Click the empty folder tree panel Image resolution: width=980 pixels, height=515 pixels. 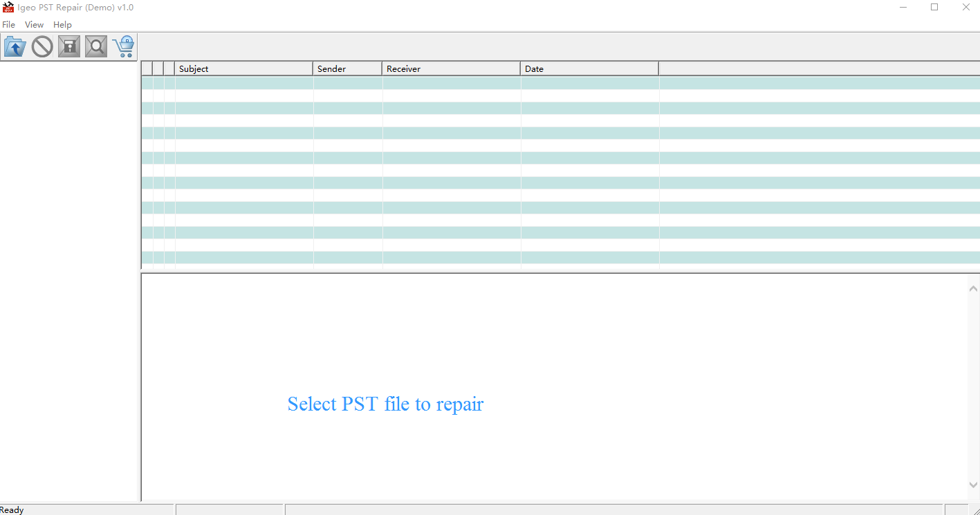69,277
